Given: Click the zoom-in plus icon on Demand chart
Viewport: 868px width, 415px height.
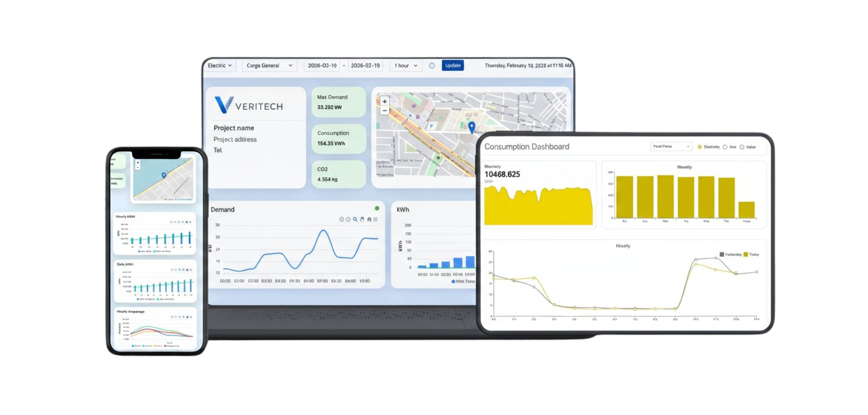Looking at the screenshot, I should (342, 219).
